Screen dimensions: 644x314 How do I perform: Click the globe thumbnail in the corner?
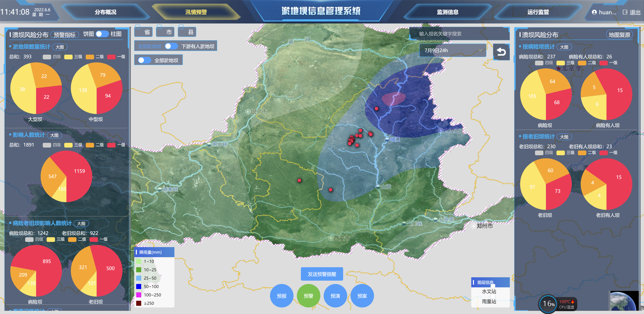tap(624, 301)
